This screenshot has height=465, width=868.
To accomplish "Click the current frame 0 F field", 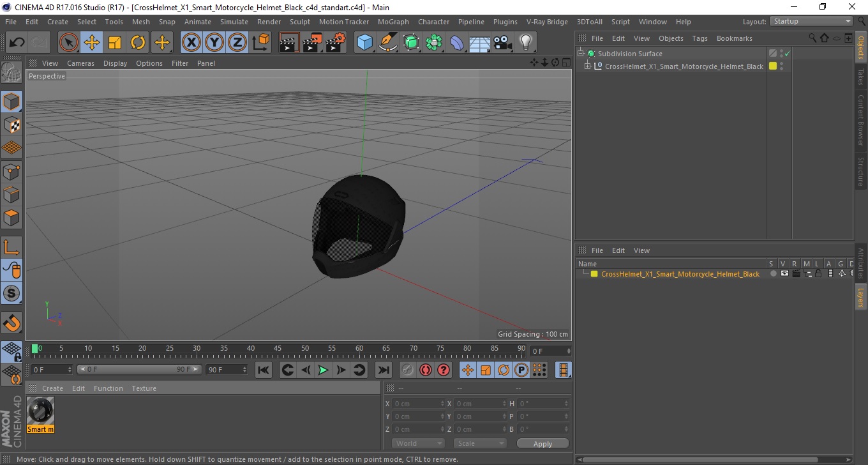I will tap(551, 351).
